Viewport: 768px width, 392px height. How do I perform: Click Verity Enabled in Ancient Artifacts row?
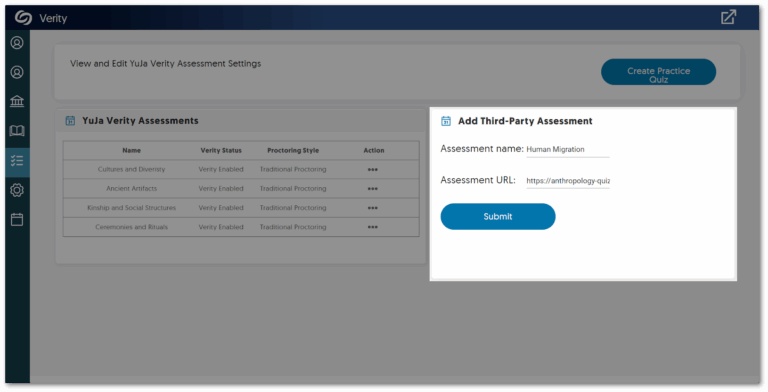point(221,188)
